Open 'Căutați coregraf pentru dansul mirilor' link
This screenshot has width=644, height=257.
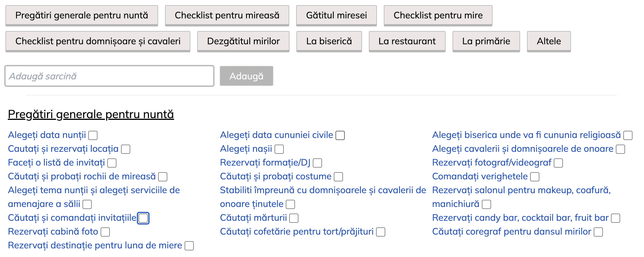point(511,232)
